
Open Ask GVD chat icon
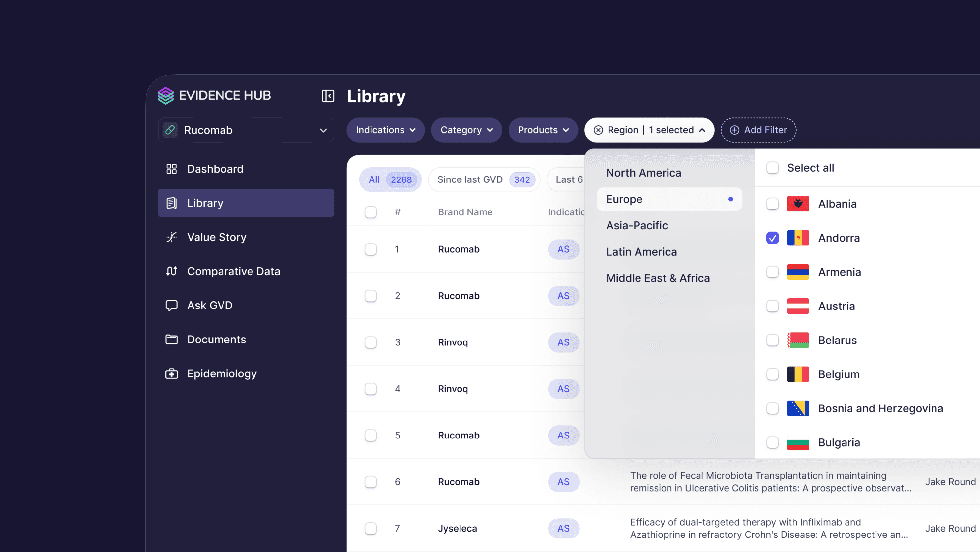click(x=172, y=305)
